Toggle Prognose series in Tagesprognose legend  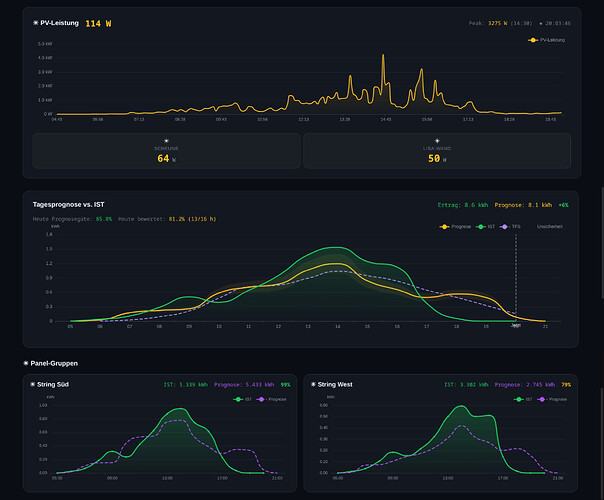pos(455,227)
